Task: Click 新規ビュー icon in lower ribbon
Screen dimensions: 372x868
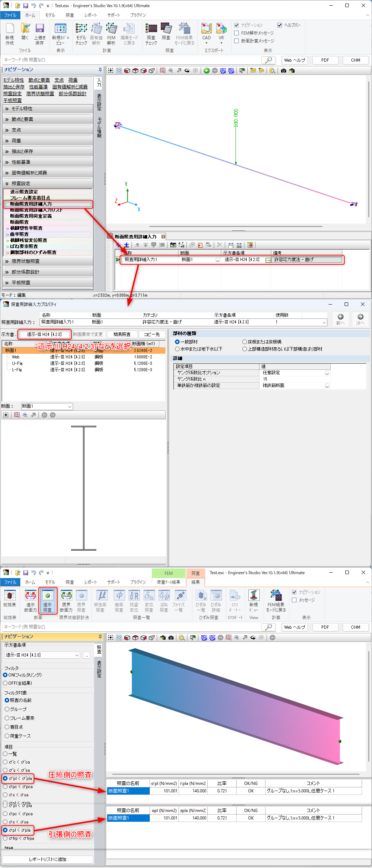Action: pos(254,601)
